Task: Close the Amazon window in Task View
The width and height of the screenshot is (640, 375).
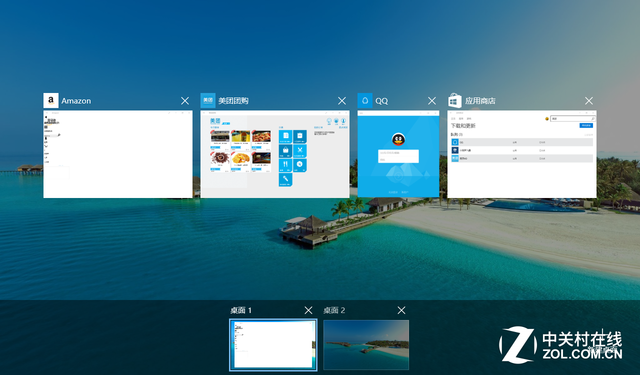Action: pos(185,101)
